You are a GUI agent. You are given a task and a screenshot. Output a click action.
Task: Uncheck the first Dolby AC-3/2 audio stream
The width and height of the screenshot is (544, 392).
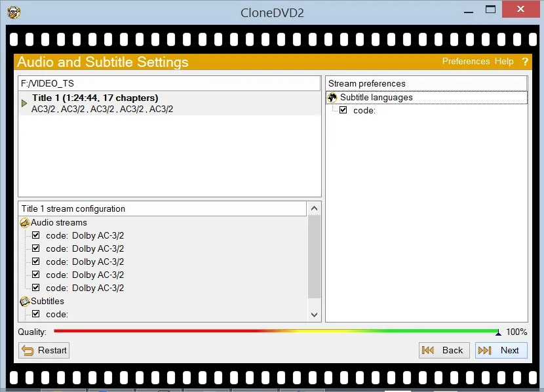click(36, 235)
